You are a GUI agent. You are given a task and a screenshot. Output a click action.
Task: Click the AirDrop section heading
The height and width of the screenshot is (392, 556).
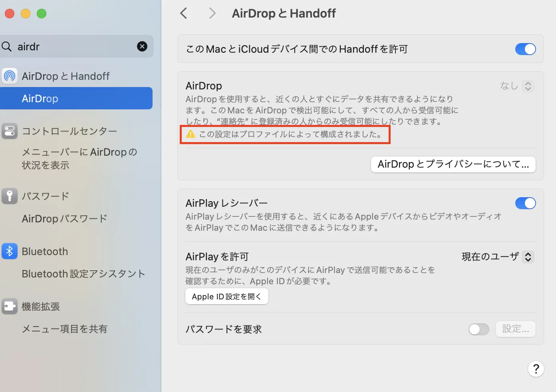point(204,86)
